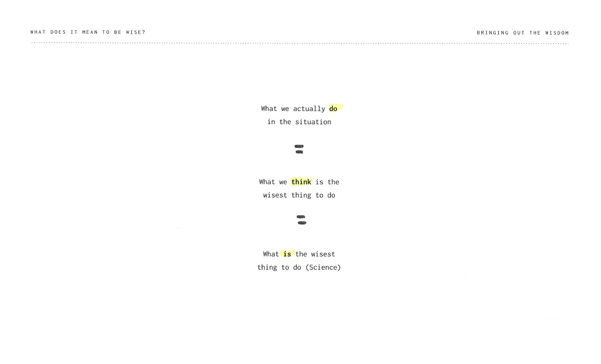Screen dimensions: 601x364
Task: Click the word "actually" in the top line
Action: [309, 109]
